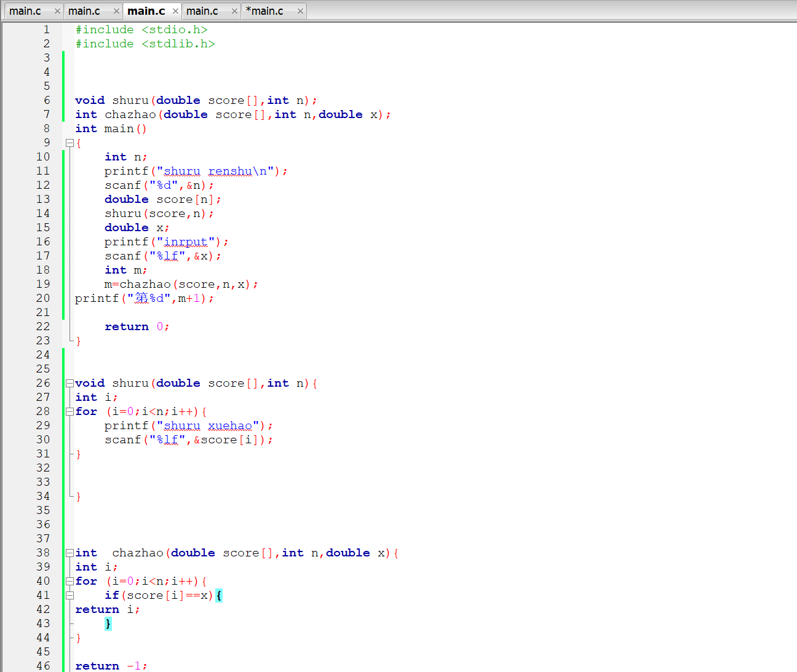
Task: Click line number 25 in the gutter
Action: pyautogui.click(x=43, y=369)
